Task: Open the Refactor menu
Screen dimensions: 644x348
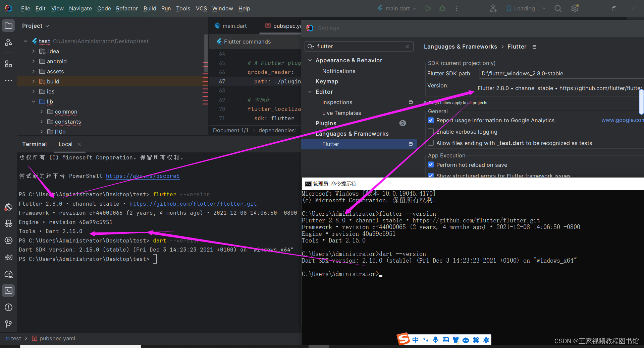Action: (126, 8)
